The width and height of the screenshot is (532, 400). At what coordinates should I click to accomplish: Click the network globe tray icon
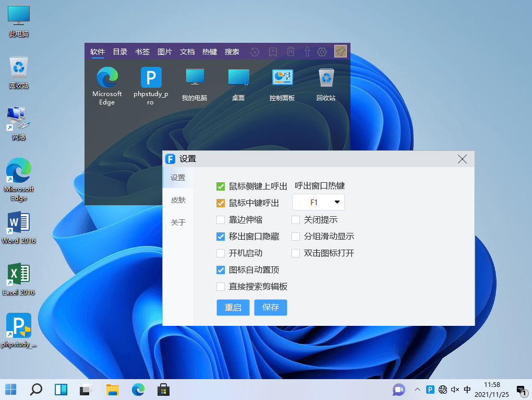443,390
